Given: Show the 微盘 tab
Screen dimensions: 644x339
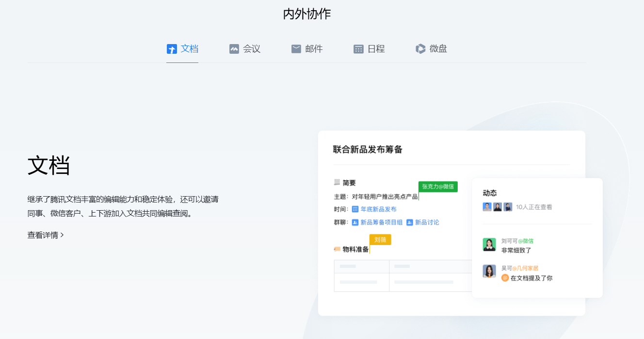Looking at the screenshot, I should [431, 49].
